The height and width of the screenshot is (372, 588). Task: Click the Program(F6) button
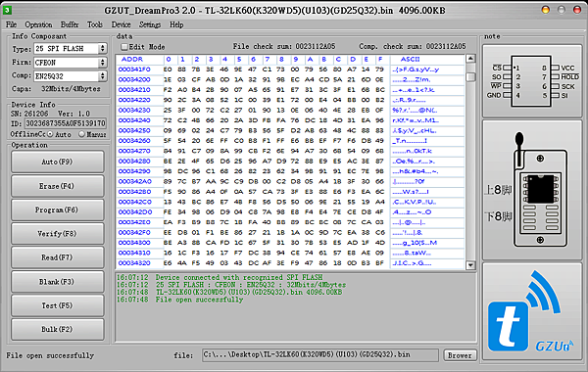point(58,209)
